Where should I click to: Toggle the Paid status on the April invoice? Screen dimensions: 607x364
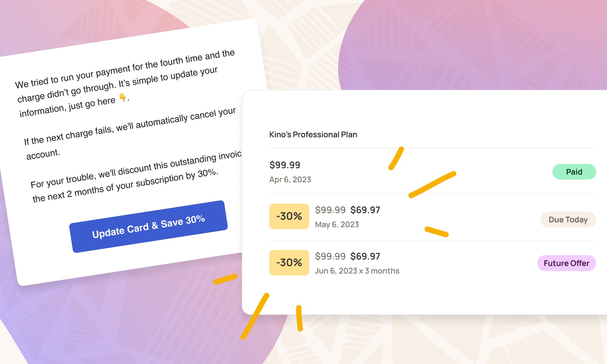click(574, 172)
